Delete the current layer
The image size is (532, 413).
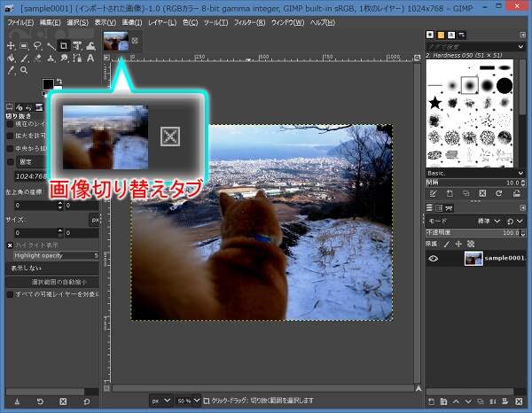tap(519, 401)
